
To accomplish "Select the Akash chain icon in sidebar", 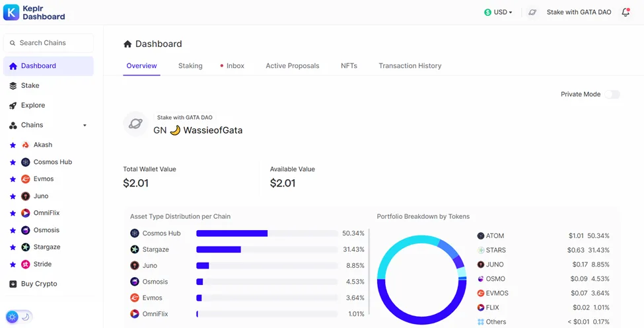I will pyautogui.click(x=26, y=145).
